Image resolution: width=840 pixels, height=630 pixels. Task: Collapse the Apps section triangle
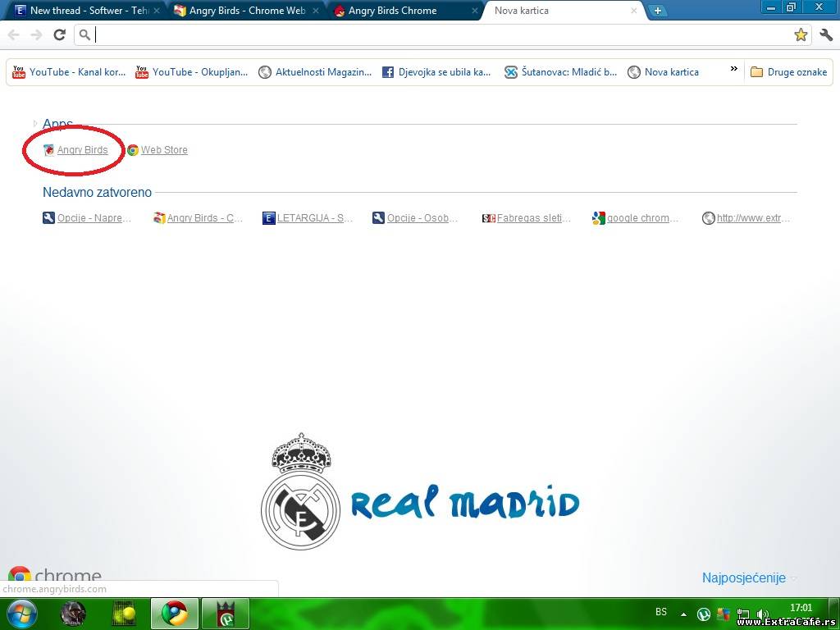35,124
